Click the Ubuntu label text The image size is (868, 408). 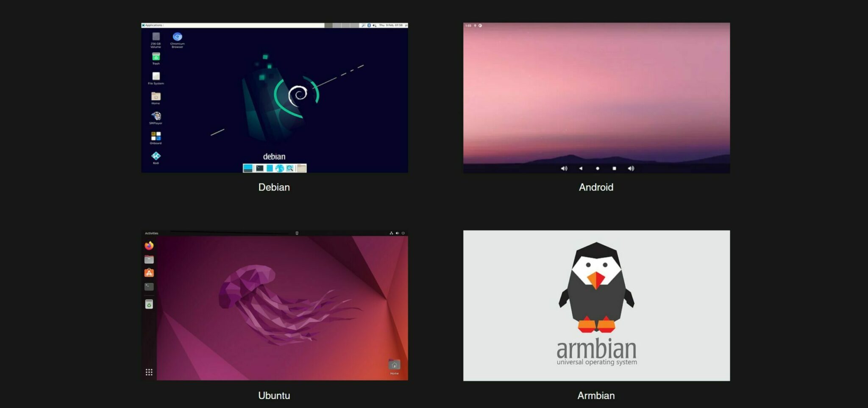click(274, 395)
